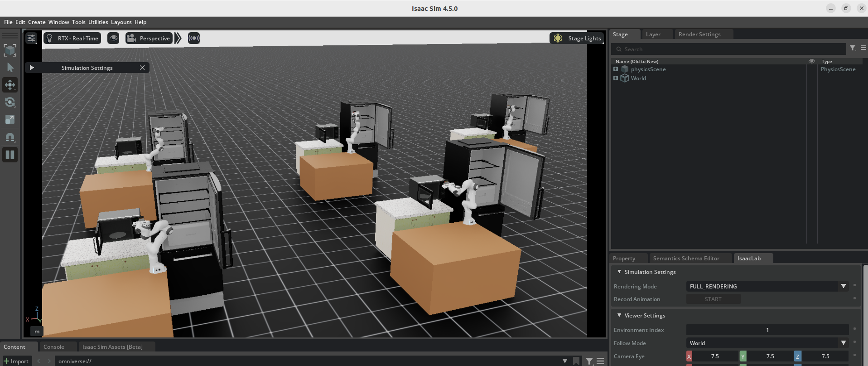Click the broadcast waves icon beside Perspective
The height and width of the screenshot is (366, 868).
pos(194,38)
